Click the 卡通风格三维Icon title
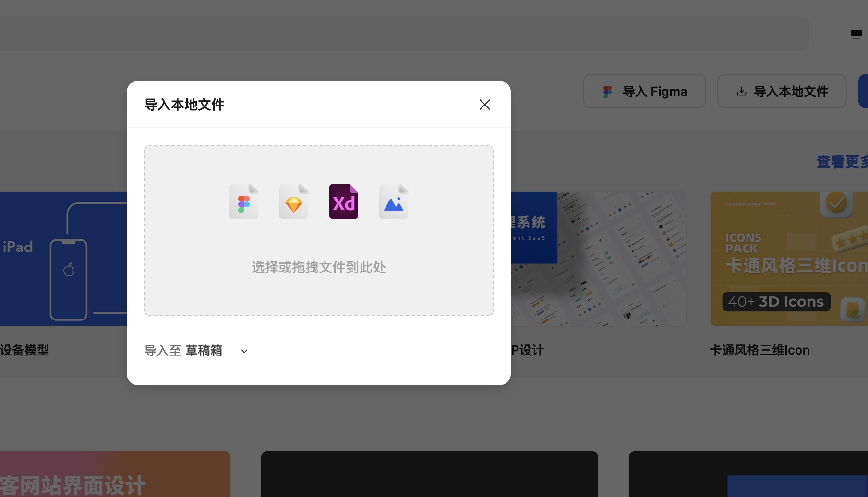 759,350
